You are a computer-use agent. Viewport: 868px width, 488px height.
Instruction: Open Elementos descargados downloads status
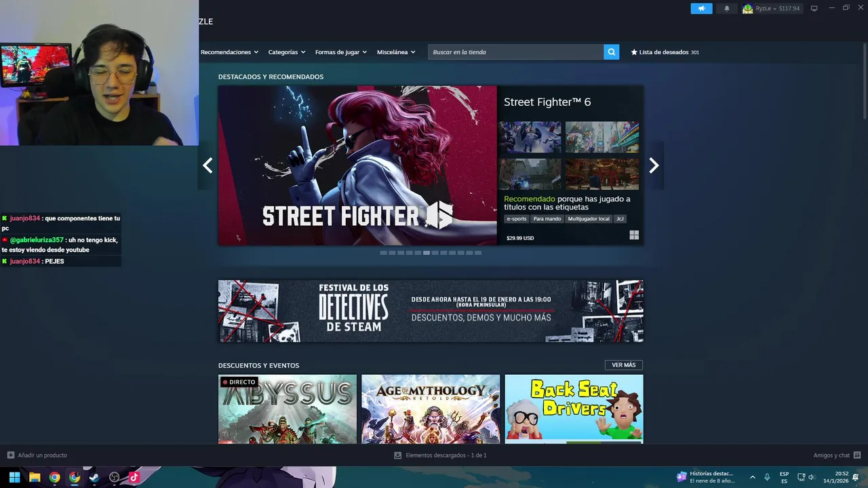440,455
